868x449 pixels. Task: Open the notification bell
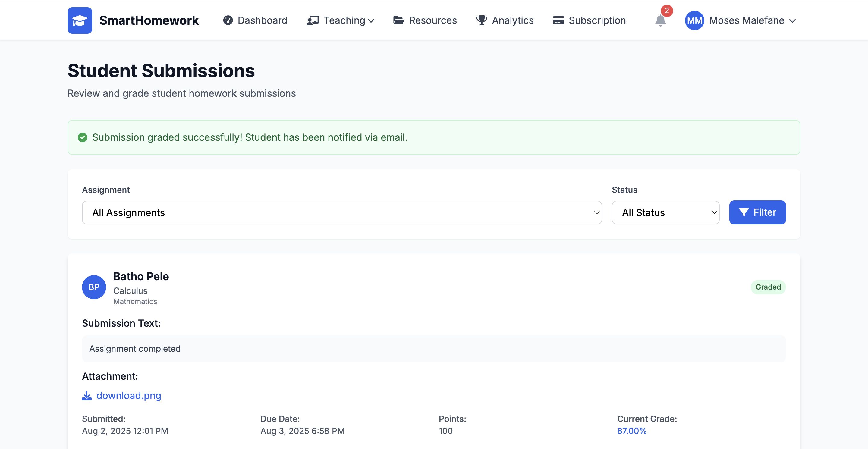coord(660,20)
